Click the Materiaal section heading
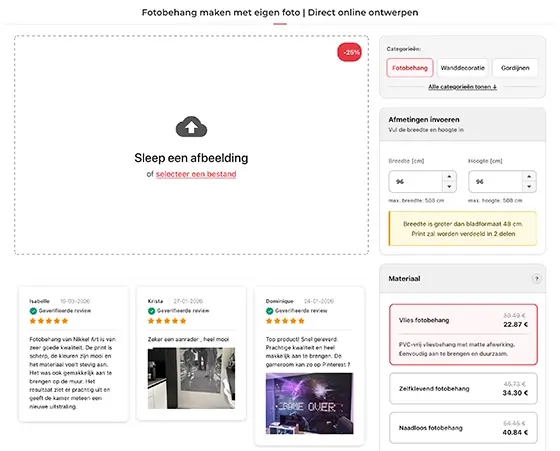560x451 pixels. pyautogui.click(x=404, y=279)
